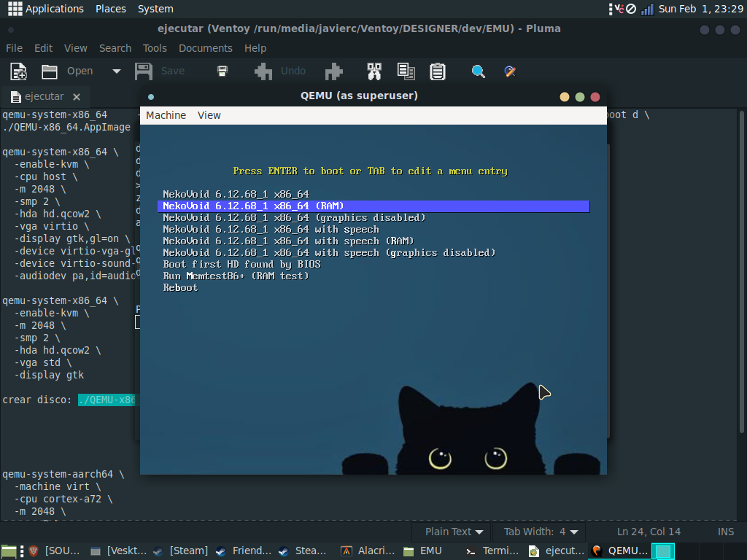Click the Copy icon in Pluma toolbar
747x560 pixels.
pyautogui.click(x=406, y=71)
